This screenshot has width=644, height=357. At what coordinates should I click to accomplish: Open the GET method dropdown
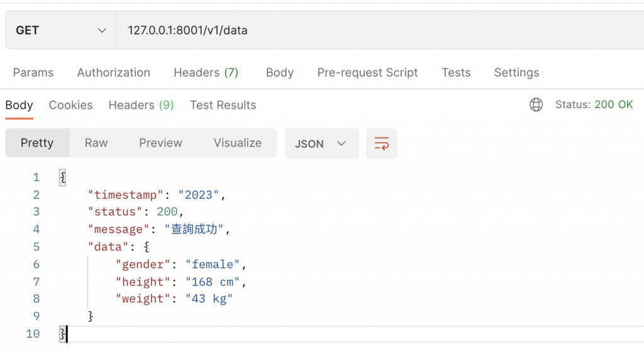[x=61, y=30]
